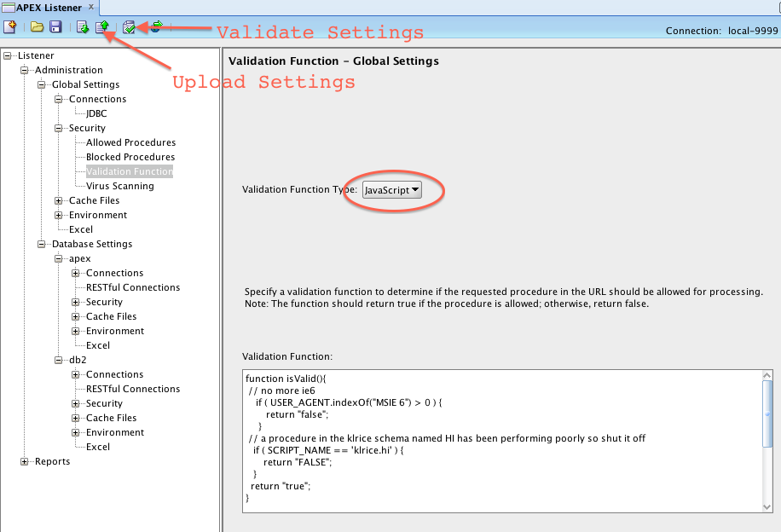Open a settings file with the folder icon
781x532 pixels.
tap(37, 27)
